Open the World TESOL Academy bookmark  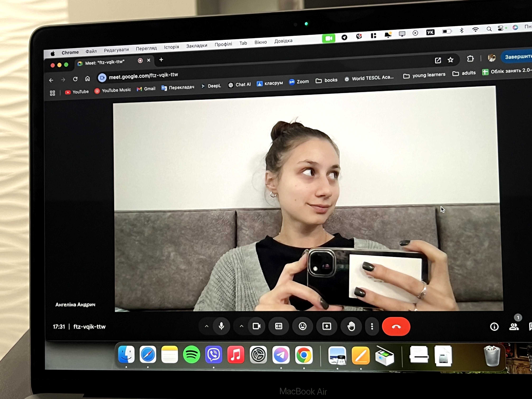369,78
